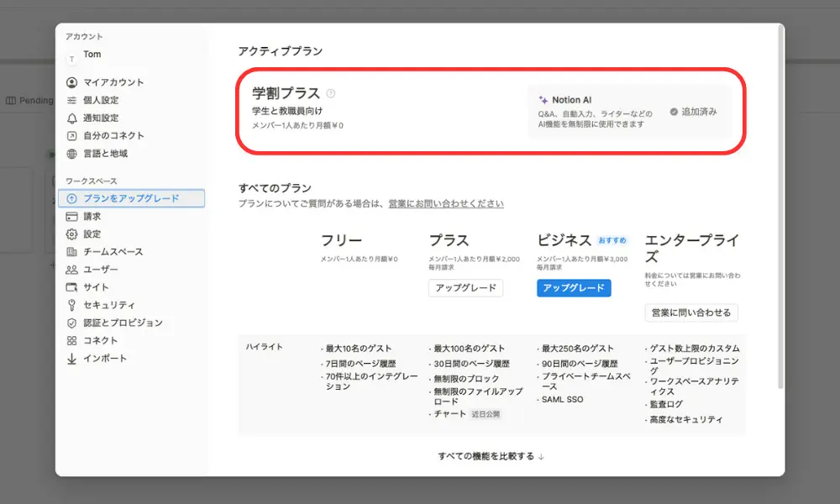This screenshot has width=840, height=504.
Task: Open 個人設定 in the sidebar
Action: [131, 100]
